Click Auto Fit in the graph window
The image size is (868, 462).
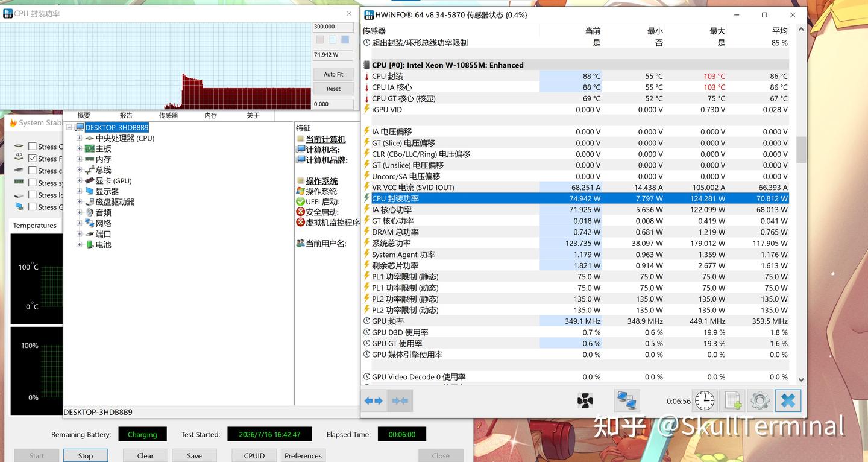pos(333,74)
